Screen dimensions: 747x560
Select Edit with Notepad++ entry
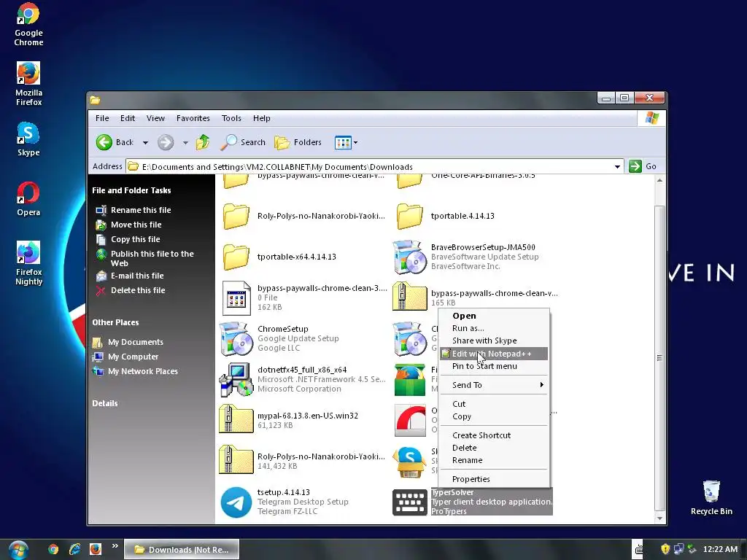[x=494, y=354]
